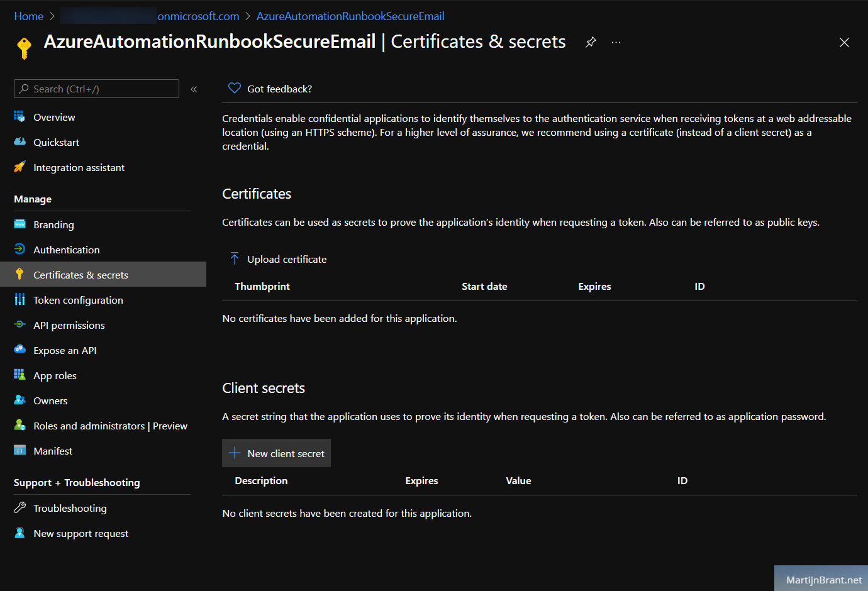Click the Troubleshooting wrench icon
Screen dimensions: 868x591
click(x=19, y=508)
